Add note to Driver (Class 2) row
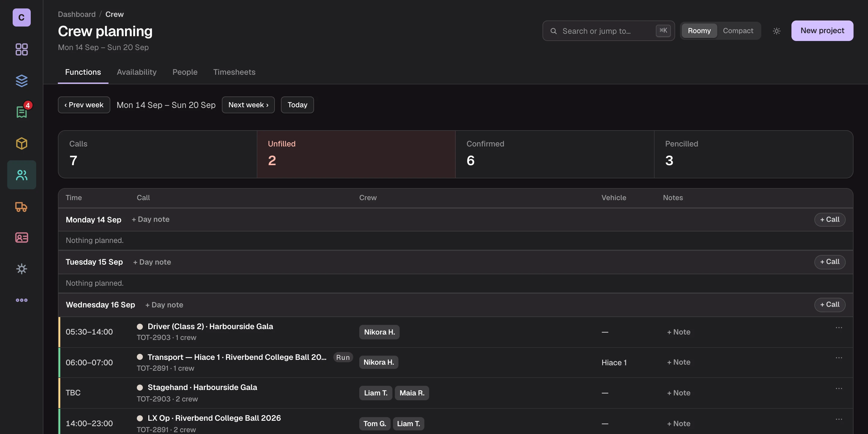This screenshot has height=434, width=868. [x=679, y=332]
